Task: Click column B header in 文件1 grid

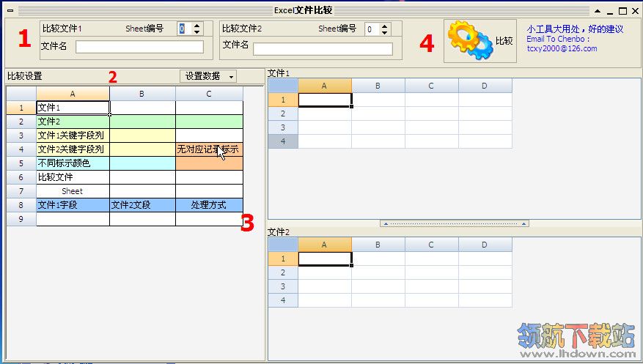Action: coord(378,86)
